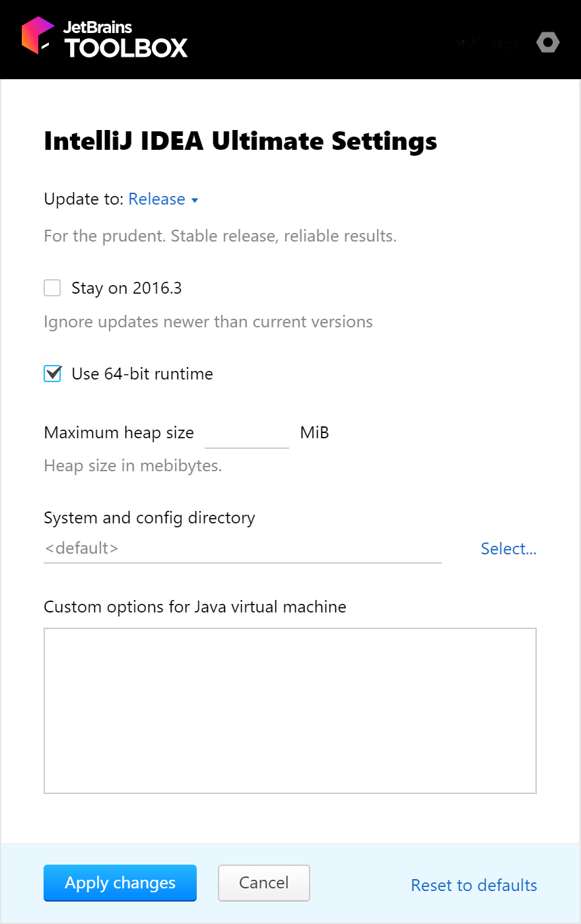This screenshot has height=924, width=581.
Task: Click the IntelliJ IDEA Ultimate Settings heading
Action: coord(240,141)
